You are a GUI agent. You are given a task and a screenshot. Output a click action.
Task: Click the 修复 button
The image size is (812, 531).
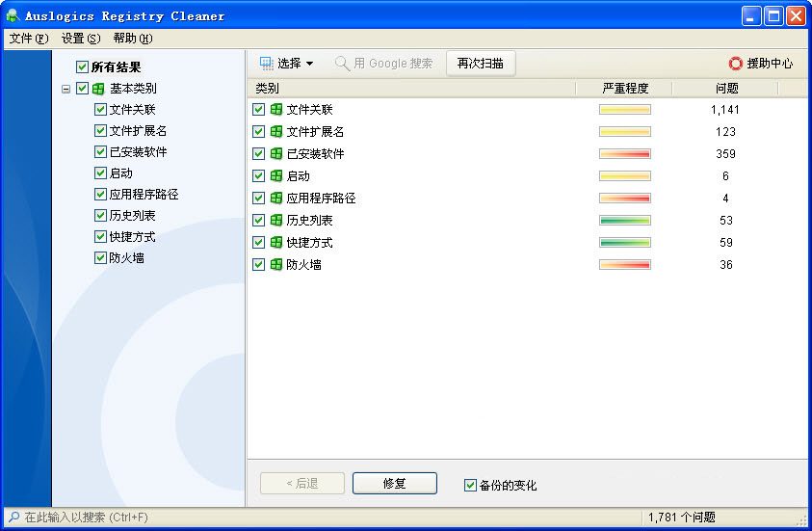394,484
